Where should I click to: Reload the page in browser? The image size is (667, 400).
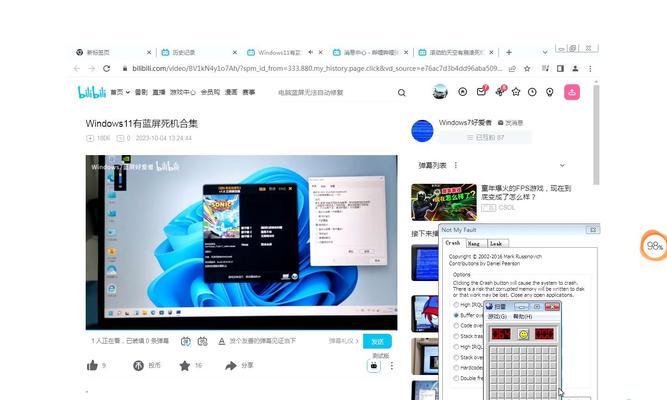click(106, 69)
